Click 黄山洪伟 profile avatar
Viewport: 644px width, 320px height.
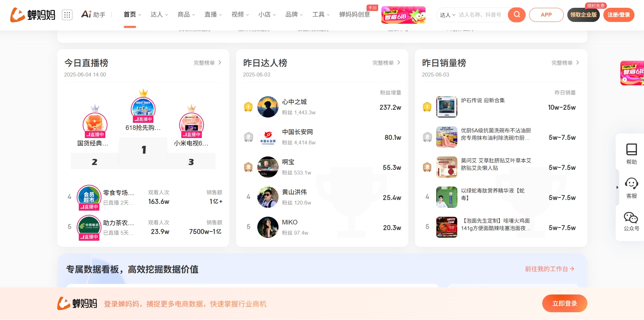click(268, 197)
